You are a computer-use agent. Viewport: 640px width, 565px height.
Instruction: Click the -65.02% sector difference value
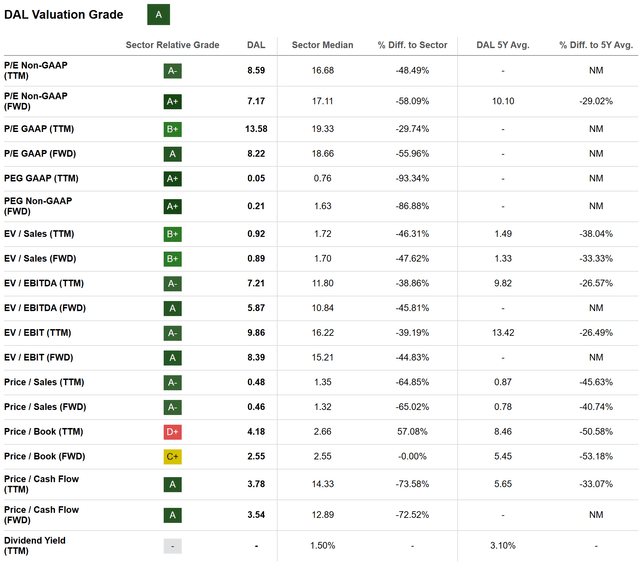pos(412,407)
